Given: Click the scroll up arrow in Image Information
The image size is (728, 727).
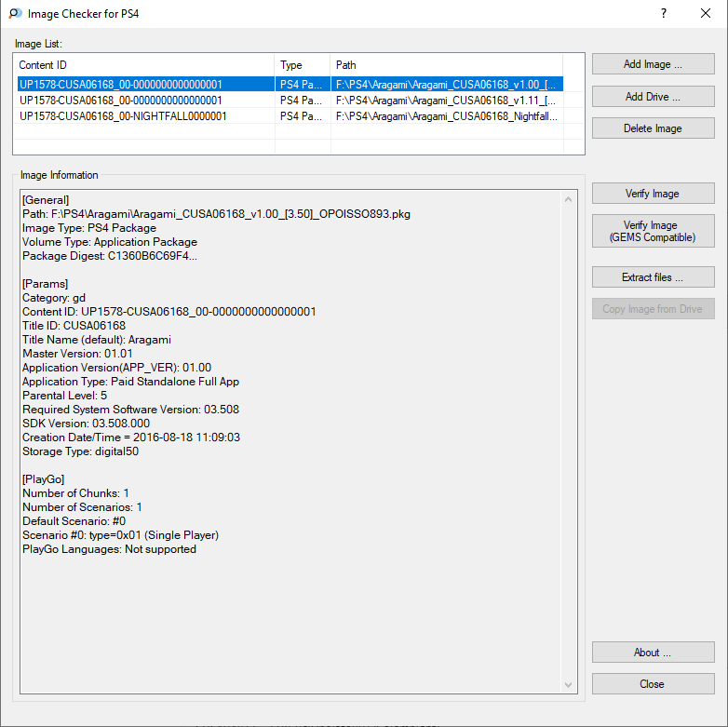Looking at the screenshot, I should pyautogui.click(x=568, y=199).
